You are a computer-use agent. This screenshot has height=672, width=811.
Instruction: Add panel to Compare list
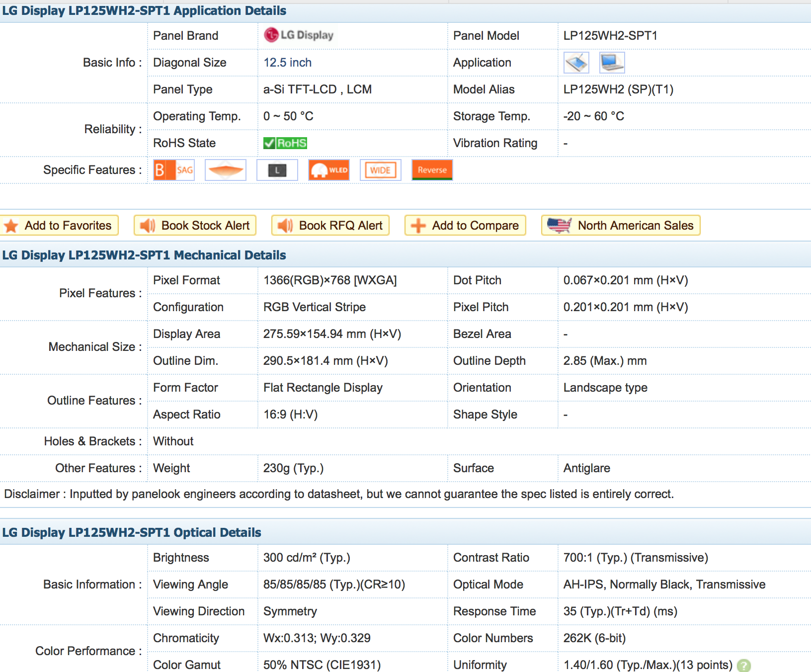465,225
